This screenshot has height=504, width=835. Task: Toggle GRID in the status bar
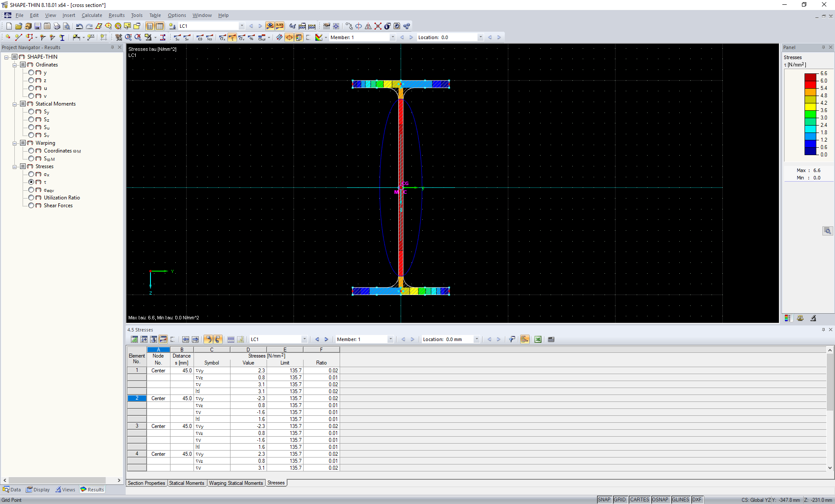(620, 500)
